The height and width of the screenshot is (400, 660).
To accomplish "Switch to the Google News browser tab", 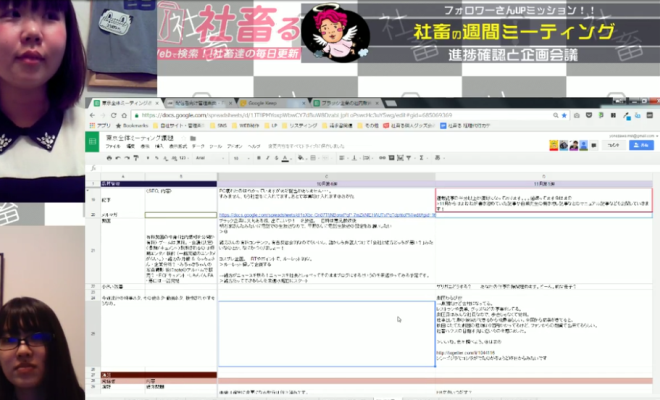I will tap(263, 102).
